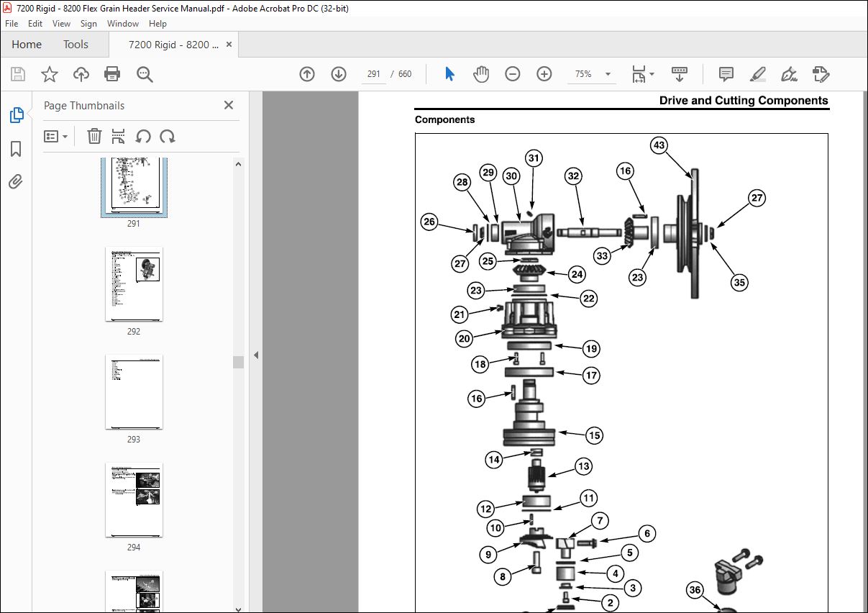Open the sign document pen tool
This screenshot has width=868, height=613.
[x=789, y=74]
